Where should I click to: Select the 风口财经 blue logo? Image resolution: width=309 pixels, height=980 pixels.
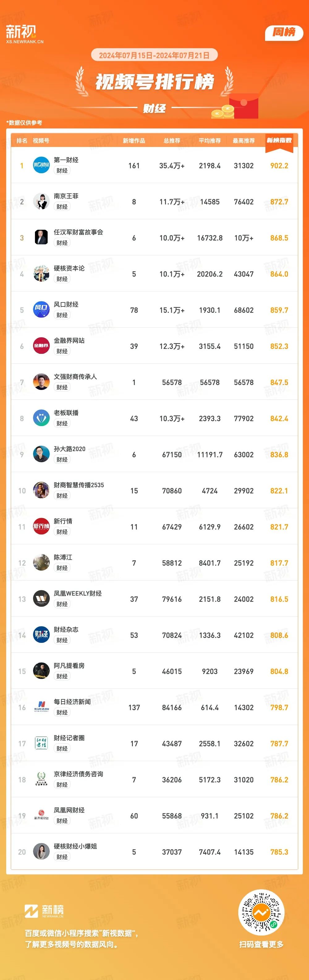pyautogui.click(x=41, y=310)
